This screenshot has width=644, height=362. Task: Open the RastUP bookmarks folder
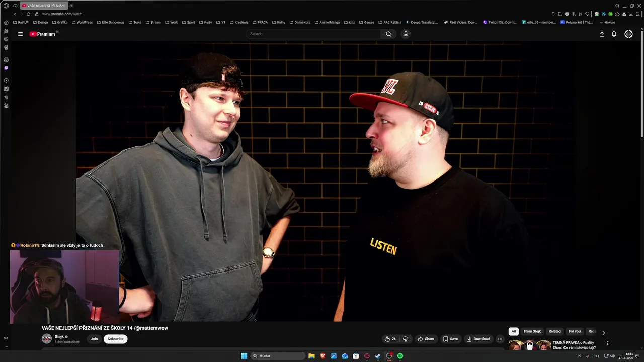click(21, 22)
